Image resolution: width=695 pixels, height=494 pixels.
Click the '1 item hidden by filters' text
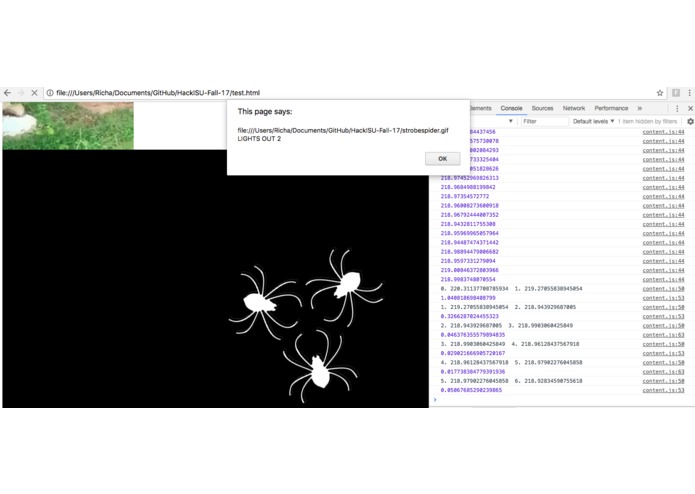pos(647,121)
